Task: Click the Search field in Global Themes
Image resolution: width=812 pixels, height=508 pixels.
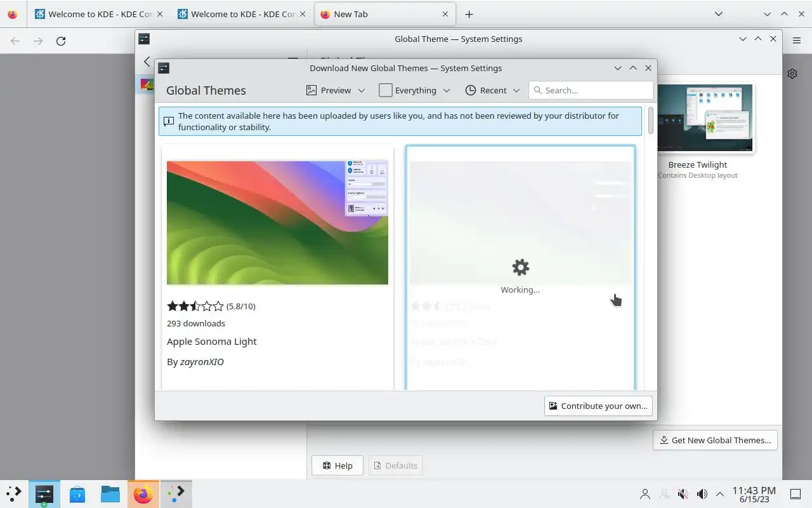Action: point(591,90)
